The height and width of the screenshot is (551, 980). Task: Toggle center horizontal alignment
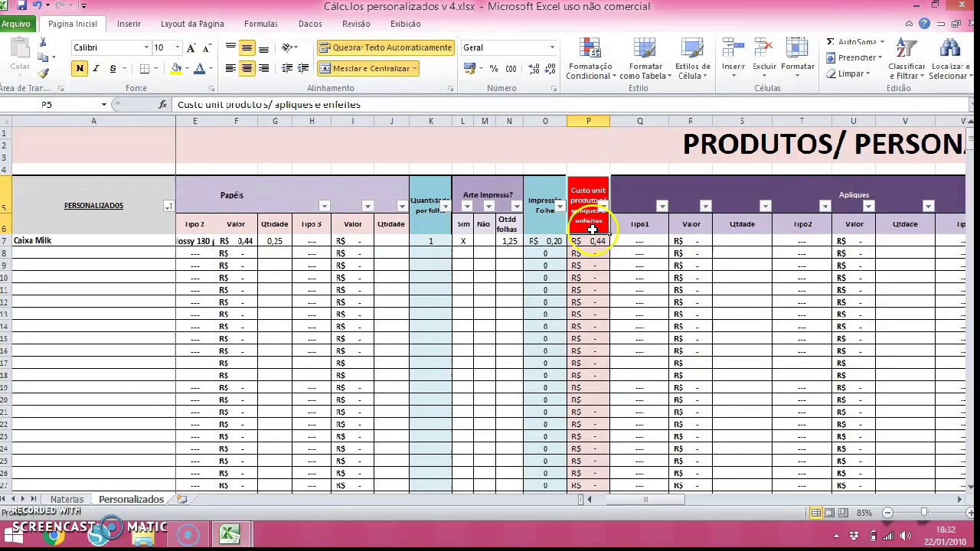click(247, 69)
